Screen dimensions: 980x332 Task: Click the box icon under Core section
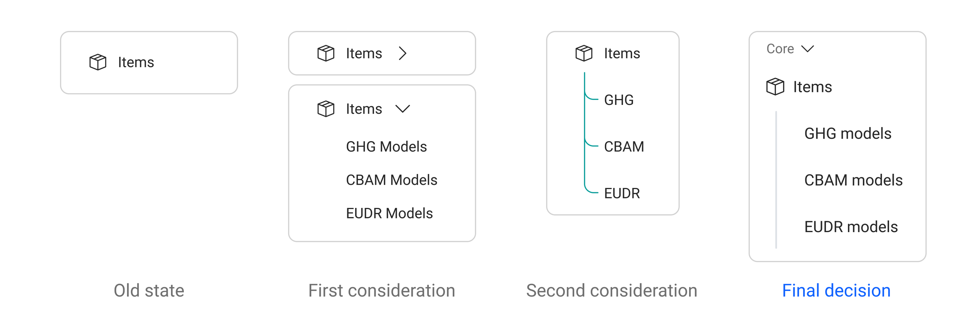click(775, 87)
